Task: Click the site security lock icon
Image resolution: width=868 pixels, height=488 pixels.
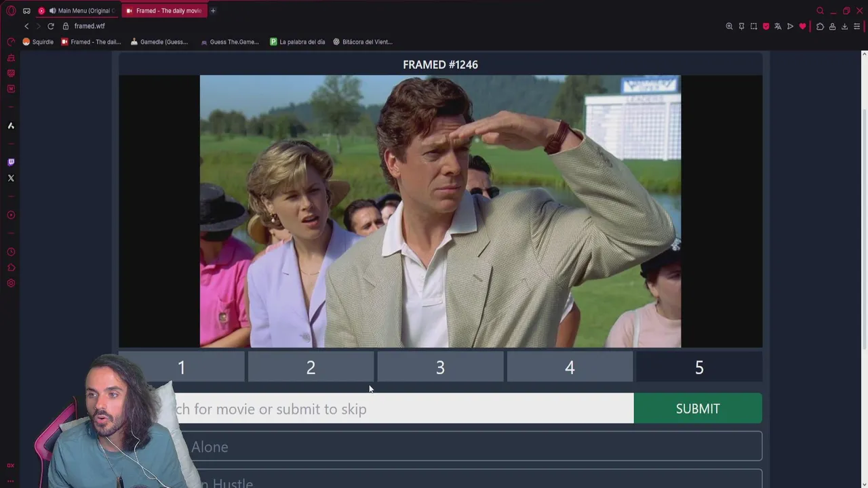Action: click(66, 26)
